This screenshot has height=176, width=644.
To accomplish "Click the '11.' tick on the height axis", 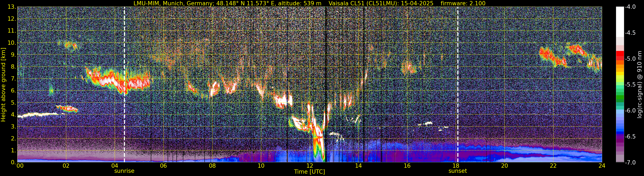I will [x=12, y=31].
